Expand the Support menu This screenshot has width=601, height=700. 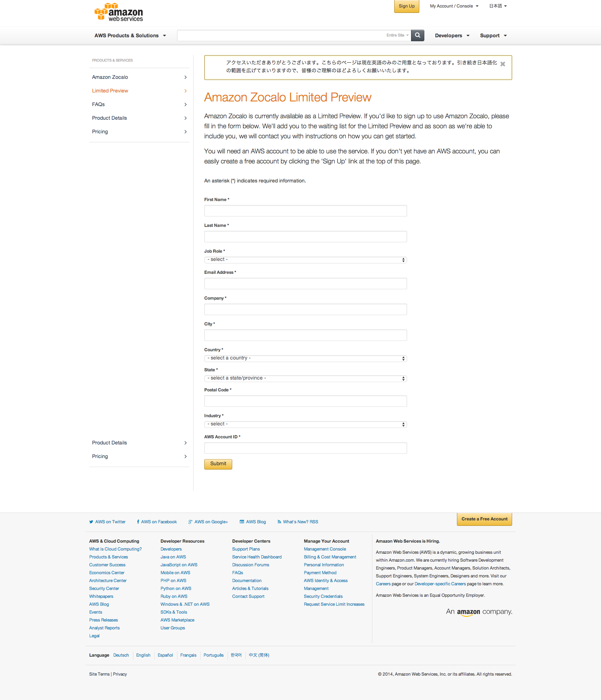(493, 35)
